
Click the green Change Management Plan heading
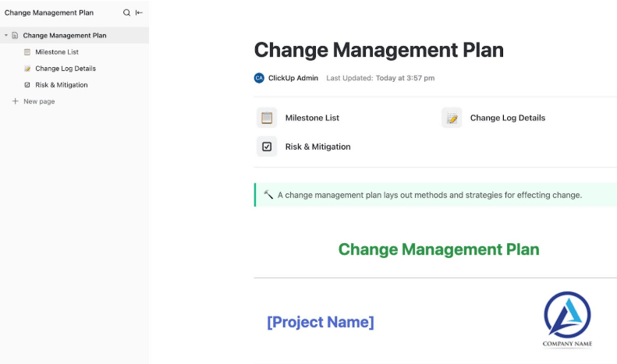(438, 249)
